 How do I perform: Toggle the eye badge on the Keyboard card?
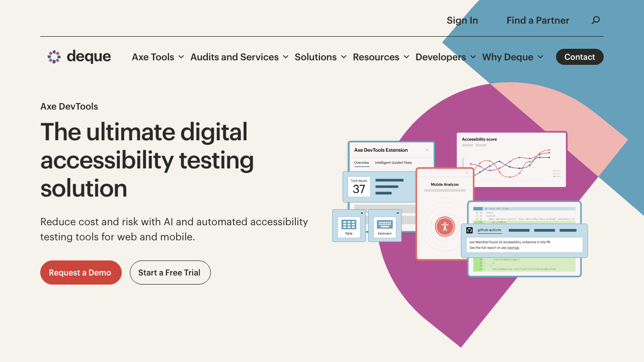click(397, 213)
